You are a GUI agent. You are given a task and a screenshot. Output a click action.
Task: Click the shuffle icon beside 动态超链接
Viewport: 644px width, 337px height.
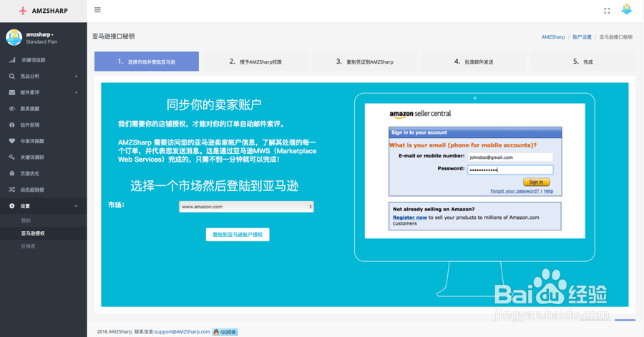pos(12,190)
